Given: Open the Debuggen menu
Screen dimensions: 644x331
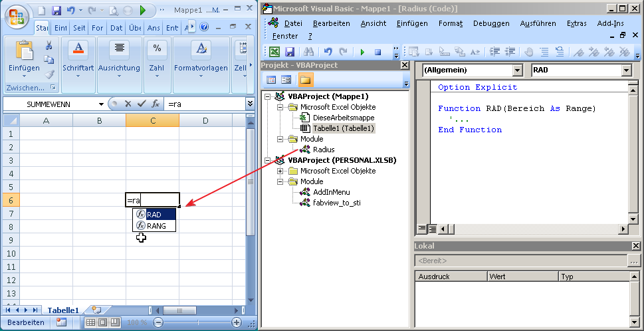Looking at the screenshot, I should pos(491,23).
